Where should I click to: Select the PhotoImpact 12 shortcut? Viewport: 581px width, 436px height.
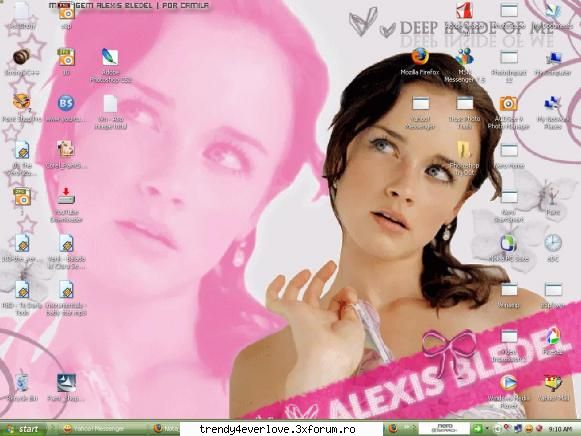click(509, 58)
